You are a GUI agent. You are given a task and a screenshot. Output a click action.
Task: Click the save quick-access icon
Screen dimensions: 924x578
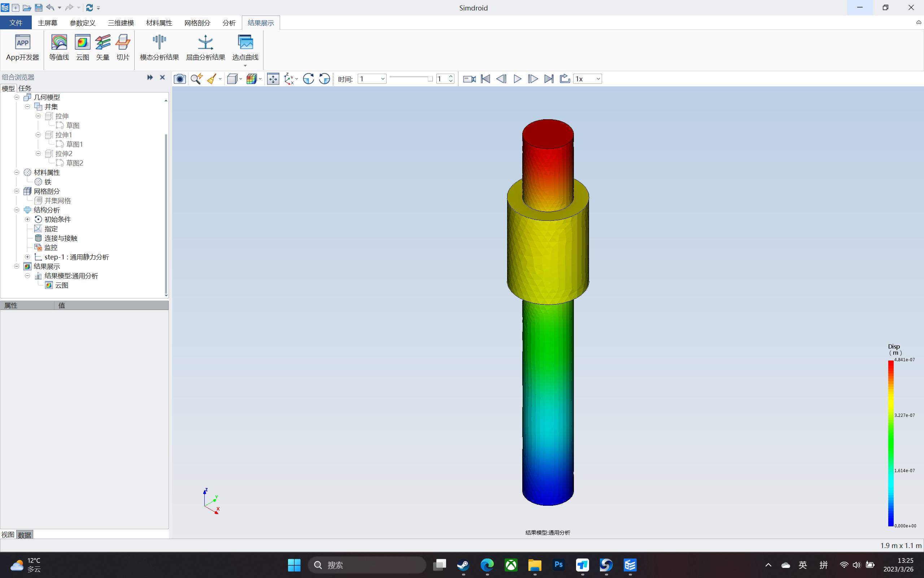point(39,8)
